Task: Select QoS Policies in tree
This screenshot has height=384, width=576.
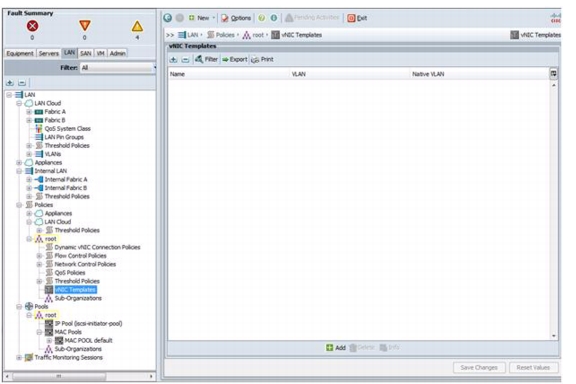Action: click(x=70, y=273)
